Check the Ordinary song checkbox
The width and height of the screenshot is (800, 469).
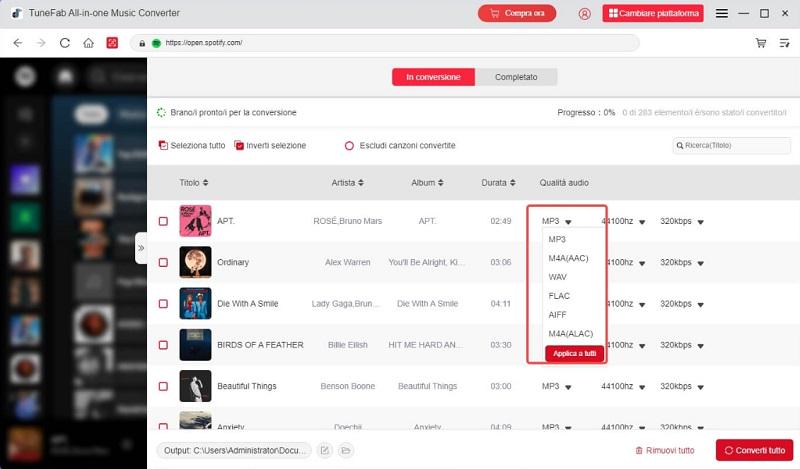coord(163,263)
